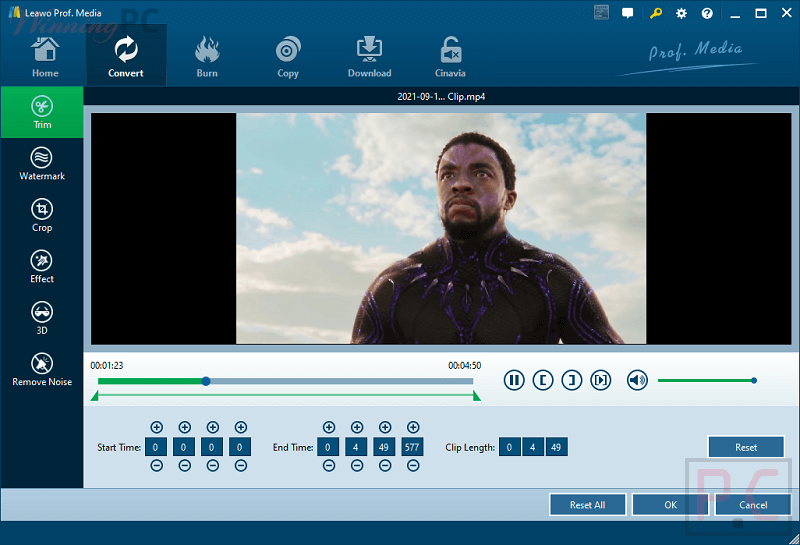The width and height of the screenshot is (800, 545).
Task: Click the Cancel button
Action: pyautogui.click(x=753, y=505)
